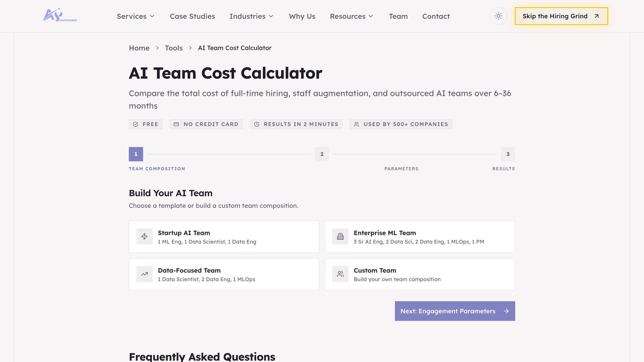Click '3 Sr AI Eng, 2 Data Sci' description text
Viewport: 644px width, 362px height.
[419, 242]
